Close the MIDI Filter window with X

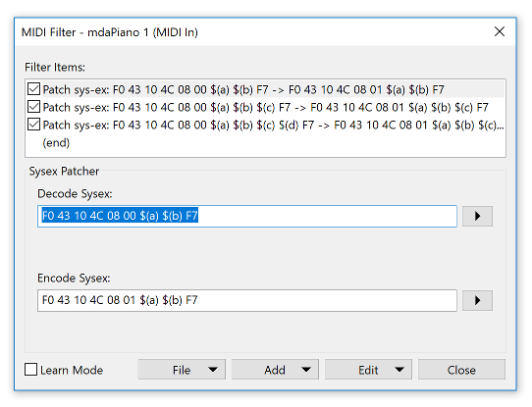500,31
